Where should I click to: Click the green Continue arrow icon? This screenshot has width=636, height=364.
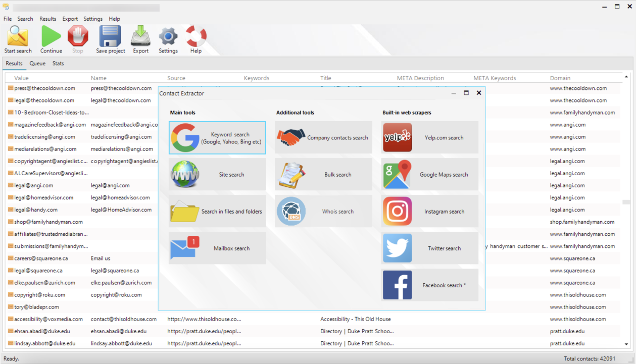pos(51,36)
